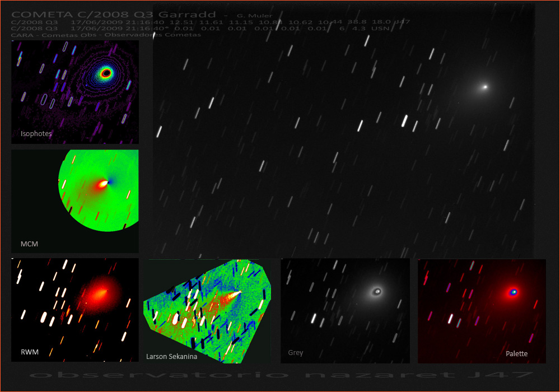The image size is (560, 392).
Task: Select the green MCM filter image panel
Action: tap(75, 202)
